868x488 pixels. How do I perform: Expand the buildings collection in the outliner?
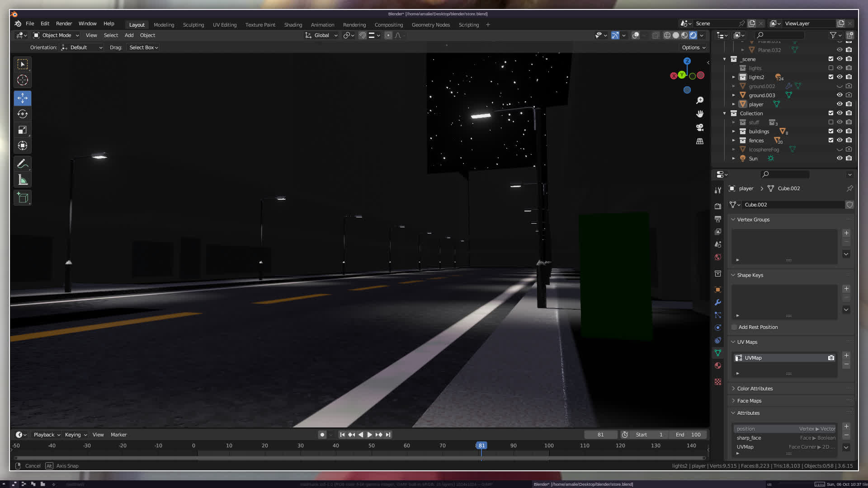coord(733,131)
